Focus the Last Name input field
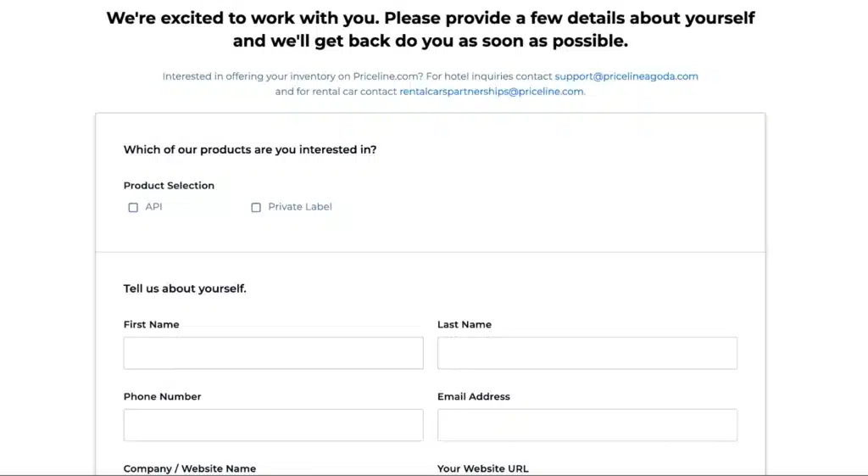Screen dimensions: 868x476 tap(587, 353)
